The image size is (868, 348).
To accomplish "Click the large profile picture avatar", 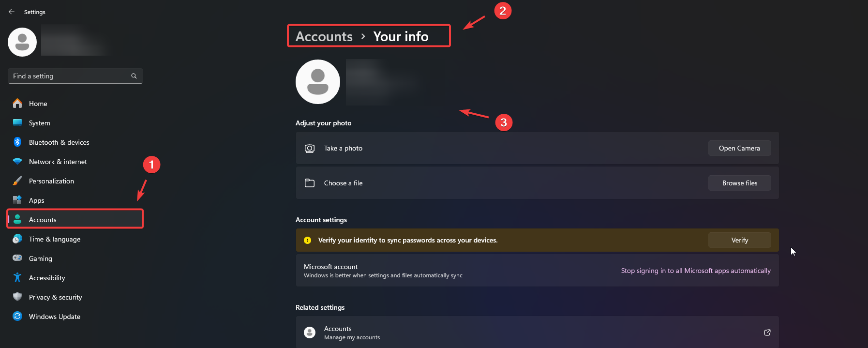I will coord(317,82).
